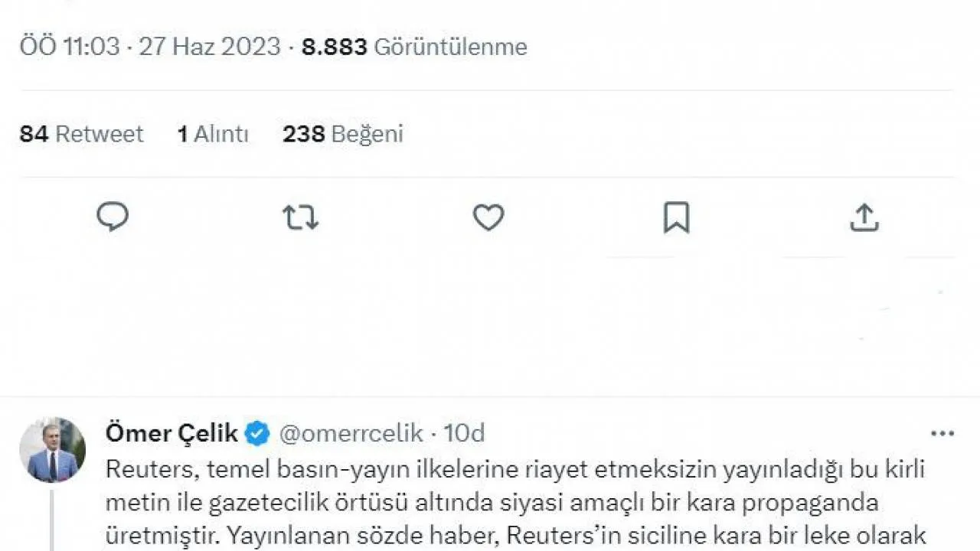
Task: Open the 8.883 Görüntülenme view stats
Action: [414, 47]
